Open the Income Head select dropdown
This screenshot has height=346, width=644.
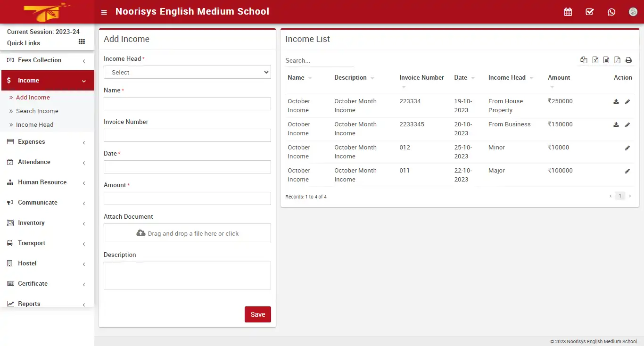point(187,72)
